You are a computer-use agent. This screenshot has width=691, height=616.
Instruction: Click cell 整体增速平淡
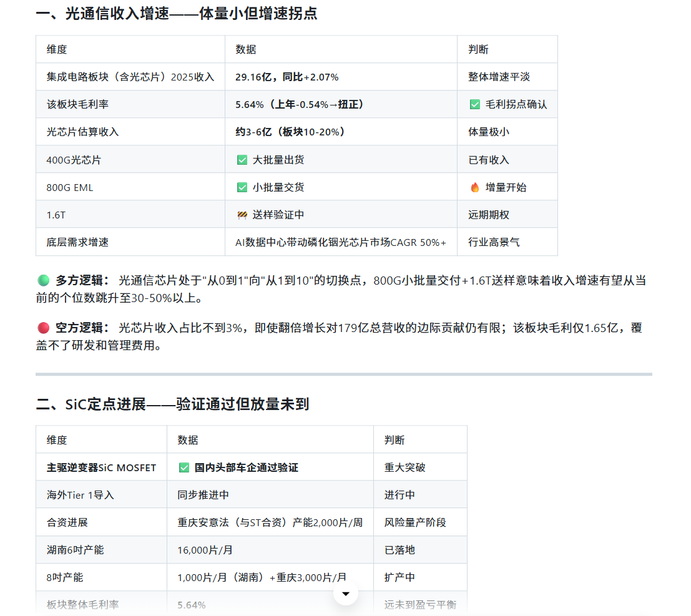507,77
